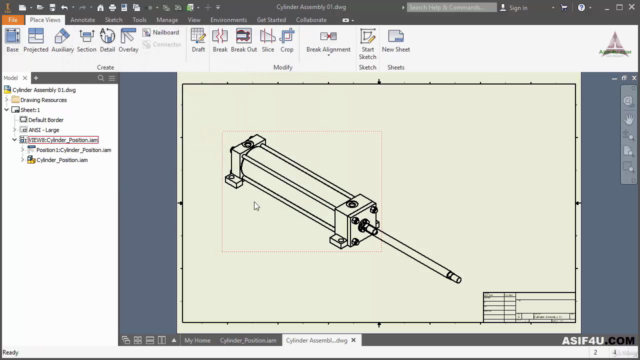Expand the ANSI - Large node

(x=15, y=130)
